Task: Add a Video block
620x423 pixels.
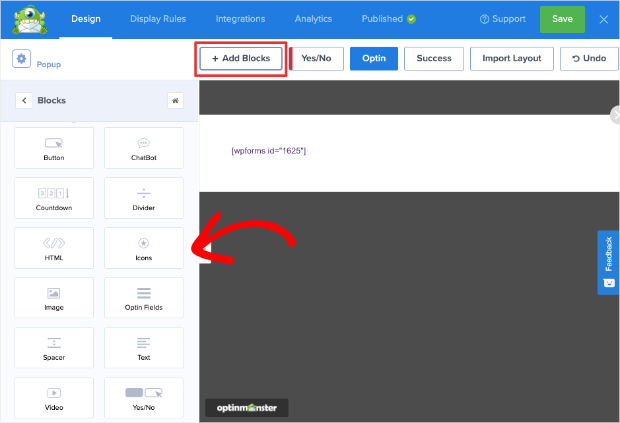Action: coord(54,398)
